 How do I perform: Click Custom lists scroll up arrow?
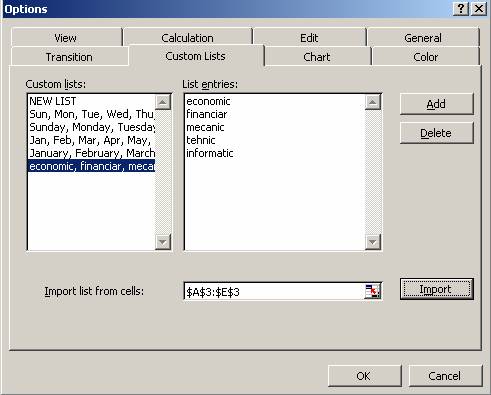(x=163, y=102)
